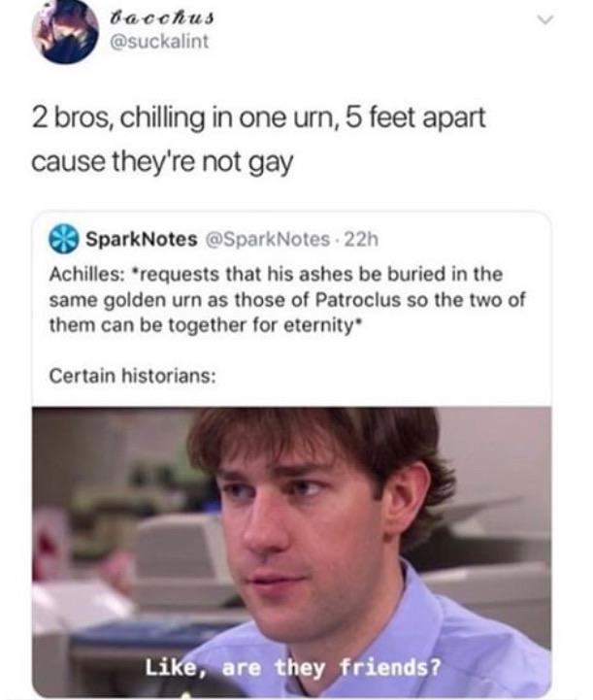Click the quoted line beginning "Achilles:"

[276, 274]
